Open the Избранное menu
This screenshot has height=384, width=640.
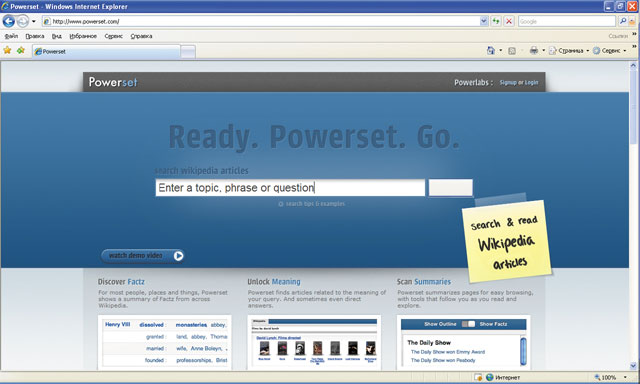pyautogui.click(x=83, y=36)
